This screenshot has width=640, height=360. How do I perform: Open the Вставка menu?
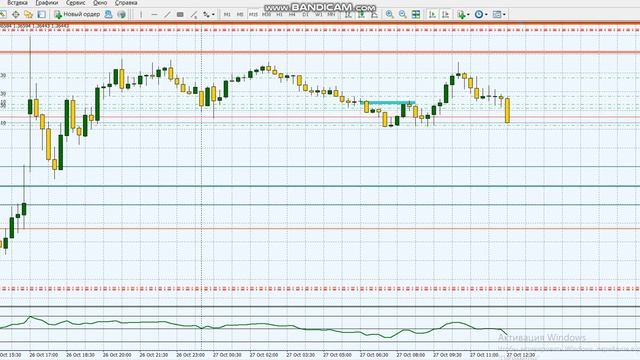point(17,2)
